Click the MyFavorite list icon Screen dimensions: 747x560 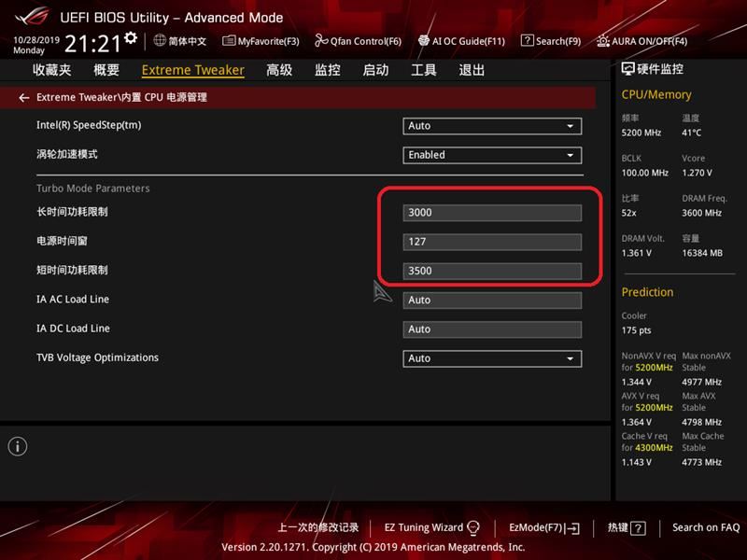click(x=229, y=41)
